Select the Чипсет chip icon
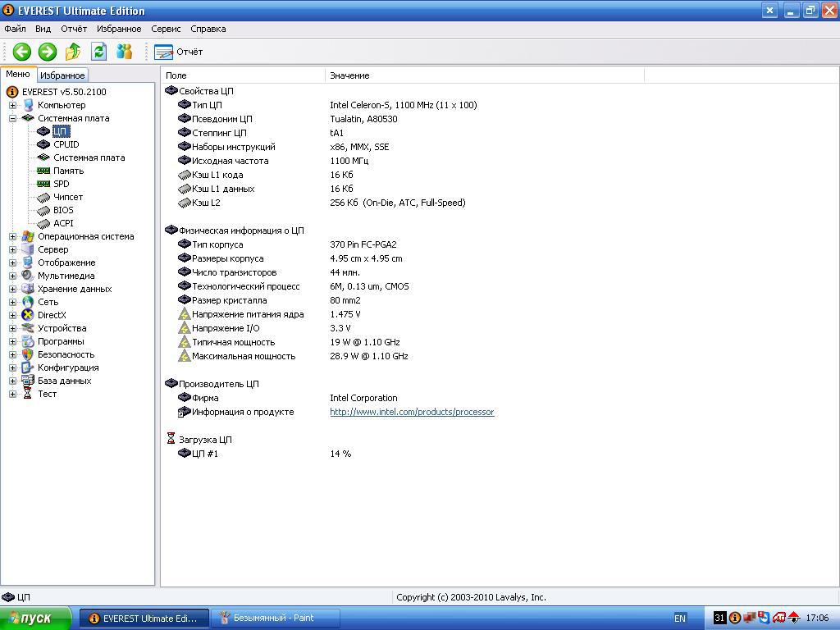Screen dimensions: 840x630 click(x=43, y=197)
